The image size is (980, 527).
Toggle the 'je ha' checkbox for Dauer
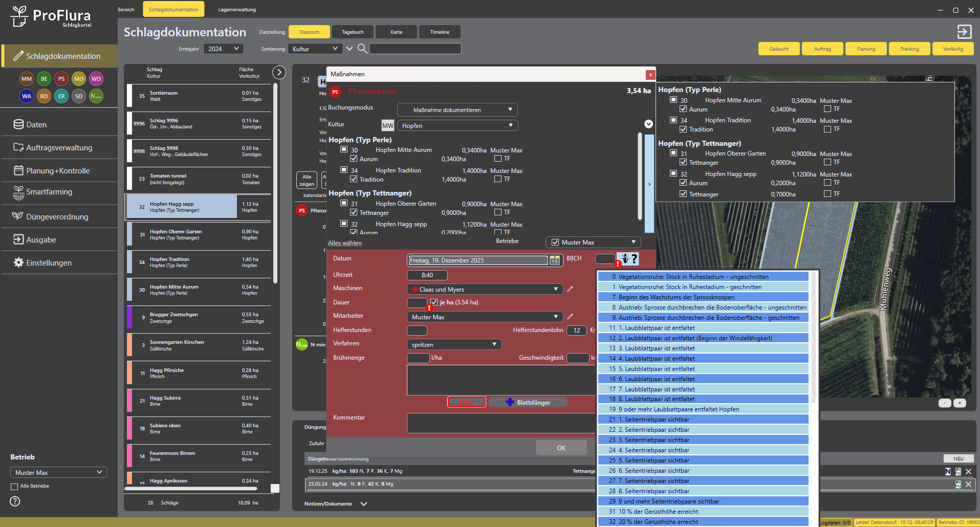434,302
